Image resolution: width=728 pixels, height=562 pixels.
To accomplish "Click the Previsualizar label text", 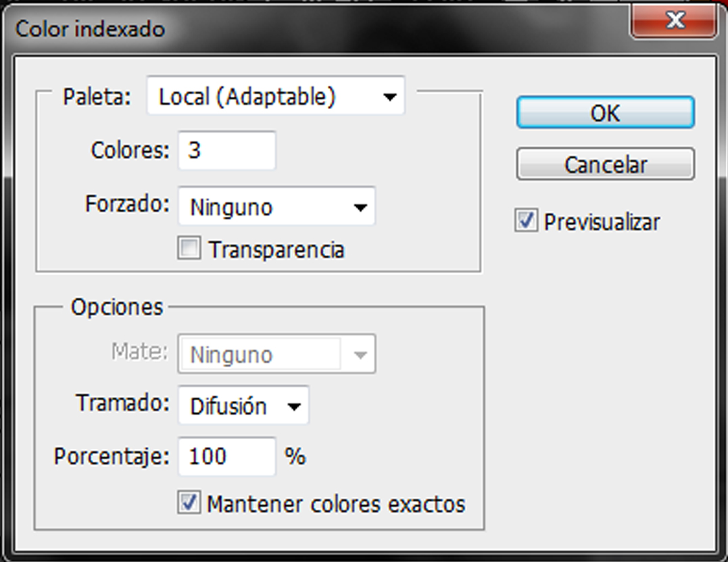I will click(602, 222).
